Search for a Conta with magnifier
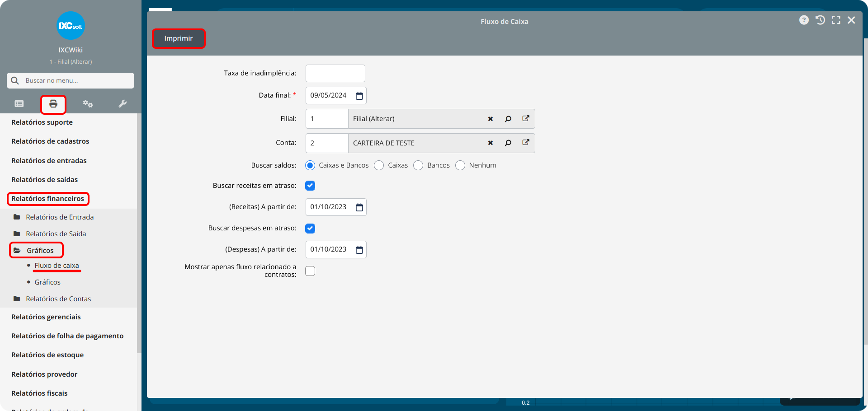The image size is (868, 411). click(x=508, y=143)
